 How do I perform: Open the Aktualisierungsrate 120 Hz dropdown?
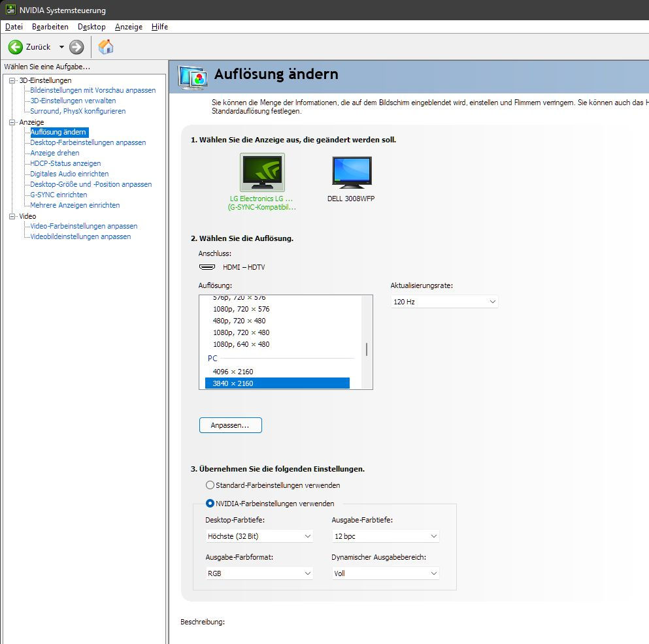pyautogui.click(x=444, y=302)
